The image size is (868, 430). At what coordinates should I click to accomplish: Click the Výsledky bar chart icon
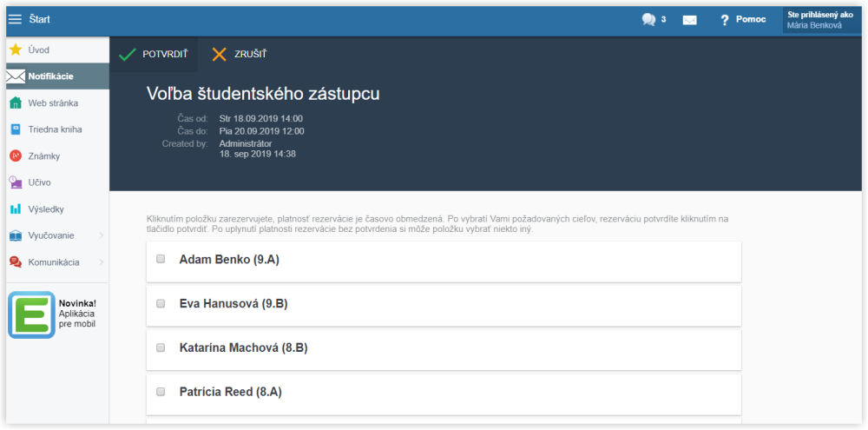point(16,209)
